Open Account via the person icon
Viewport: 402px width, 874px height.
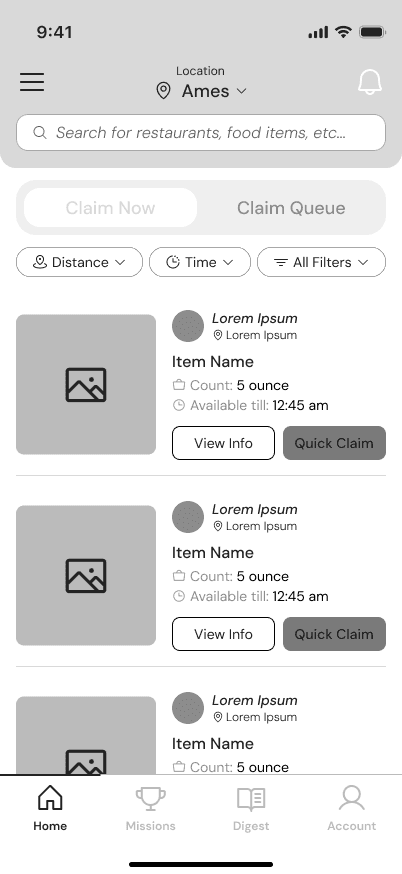351,798
